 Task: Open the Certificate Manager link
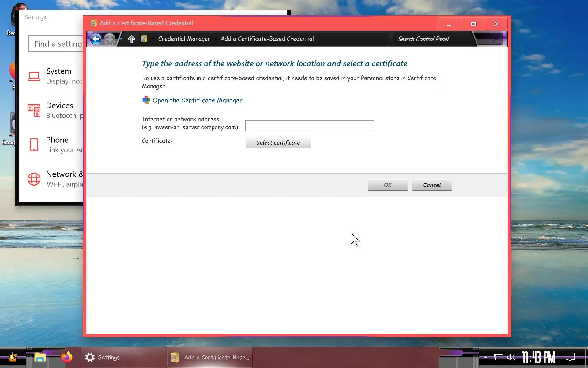pos(197,100)
